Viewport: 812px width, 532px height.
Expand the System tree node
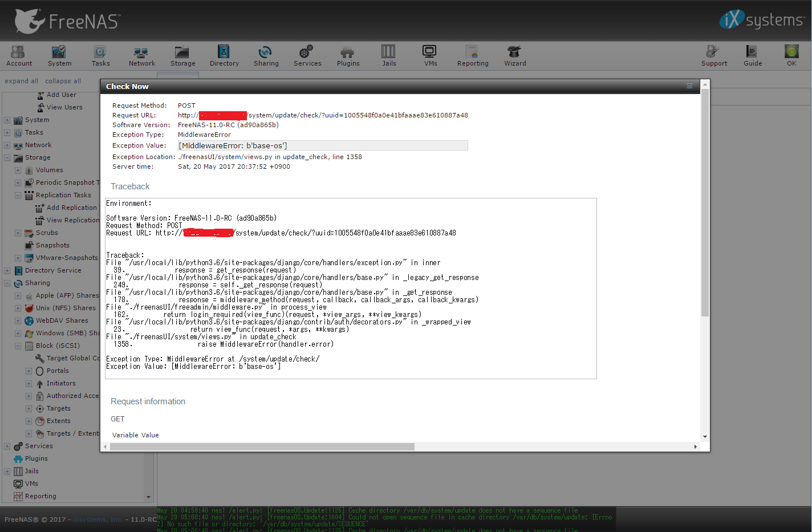click(x=7, y=120)
